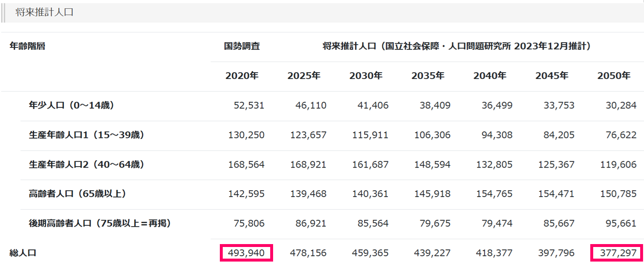Click the 高齢者人口(65歳以上) row label

coord(77,194)
